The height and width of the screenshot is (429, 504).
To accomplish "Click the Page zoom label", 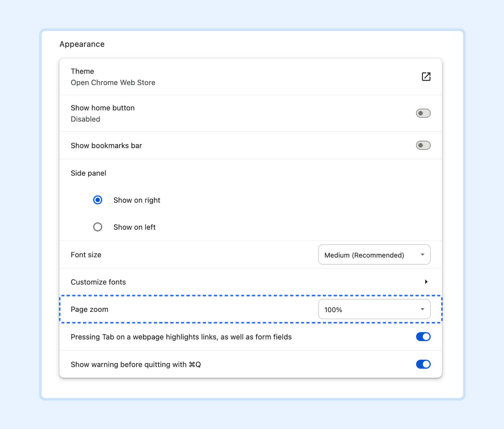I will tap(89, 310).
